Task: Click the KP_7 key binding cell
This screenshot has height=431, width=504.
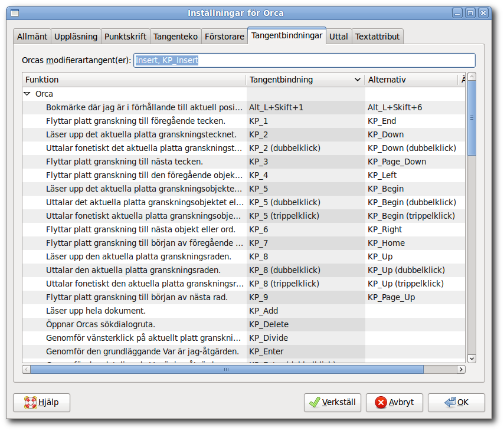Action: click(x=306, y=243)
